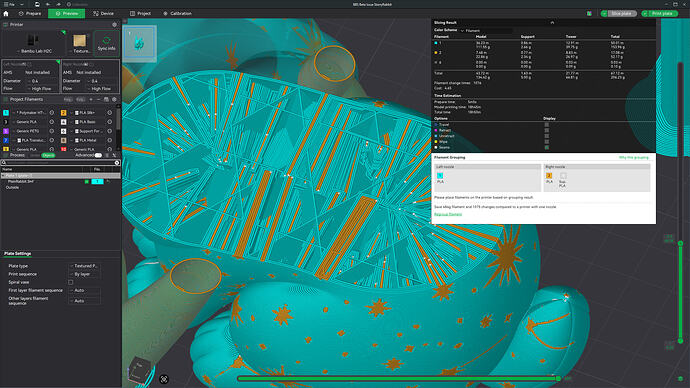Click the Bambu Lab H2C printer image
The width and height of the screenshot is (690, 388).
(x=33, y=40)
